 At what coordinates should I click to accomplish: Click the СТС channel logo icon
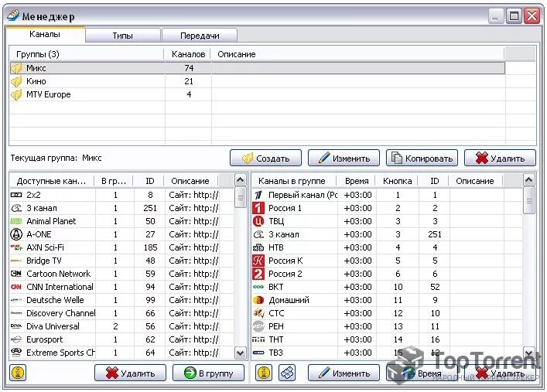point(258,313)
